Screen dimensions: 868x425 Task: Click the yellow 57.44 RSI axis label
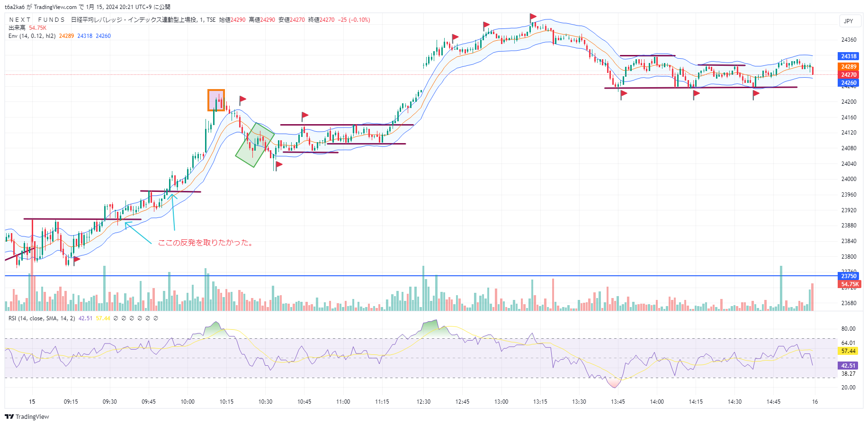849,351
